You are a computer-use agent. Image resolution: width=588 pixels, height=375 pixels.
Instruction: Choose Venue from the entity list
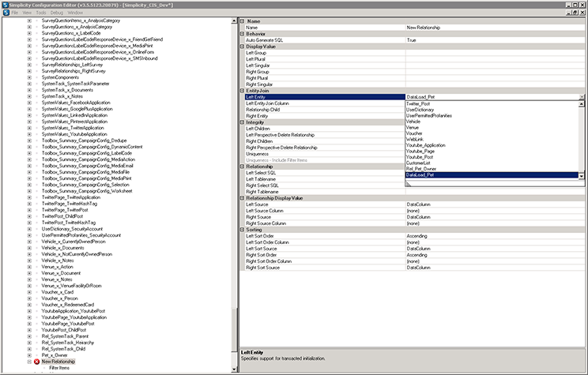pyautogui.click(x=492, y=127)
